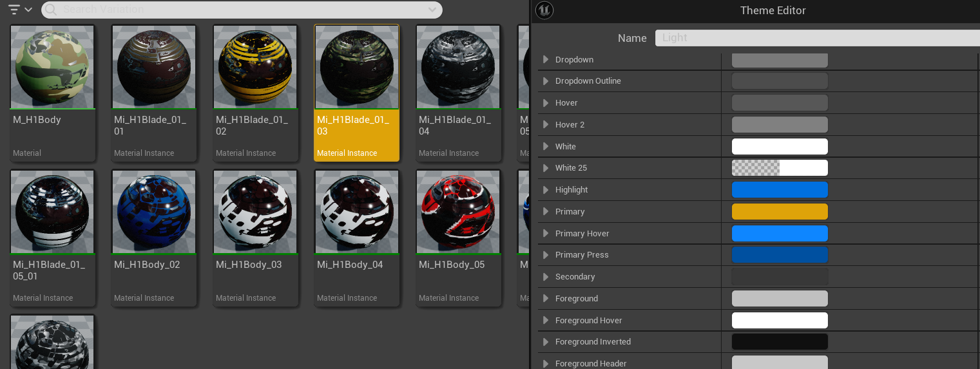980x369 pixels.
Task: Click the Mi_H1Blade_01_01 asset name
Action: pyautogui.click(x=150, y=126)
